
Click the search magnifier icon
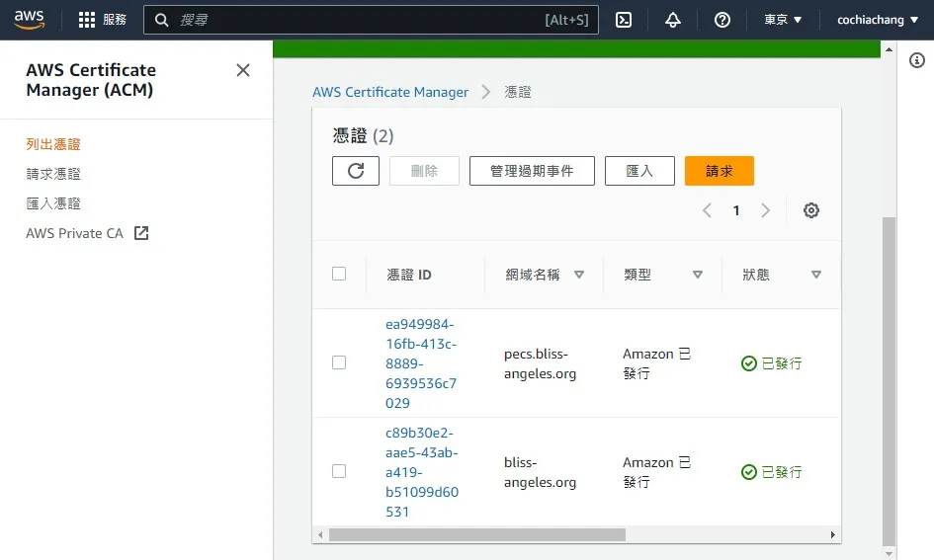click(161, 20)
